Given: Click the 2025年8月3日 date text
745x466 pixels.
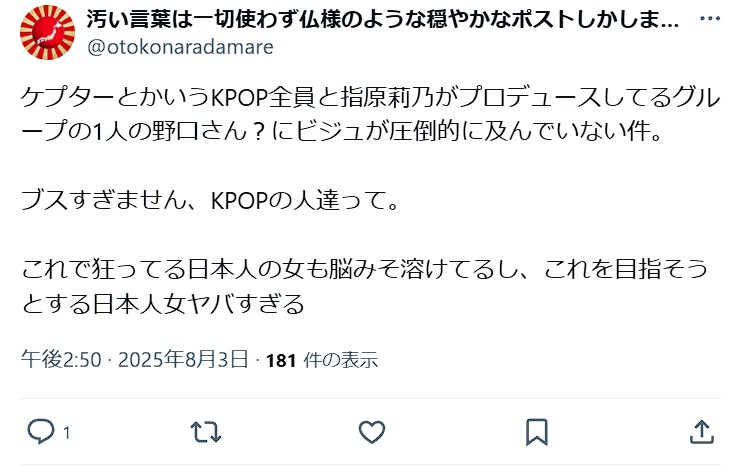Looking at the screenshot, I should [183, 360].
